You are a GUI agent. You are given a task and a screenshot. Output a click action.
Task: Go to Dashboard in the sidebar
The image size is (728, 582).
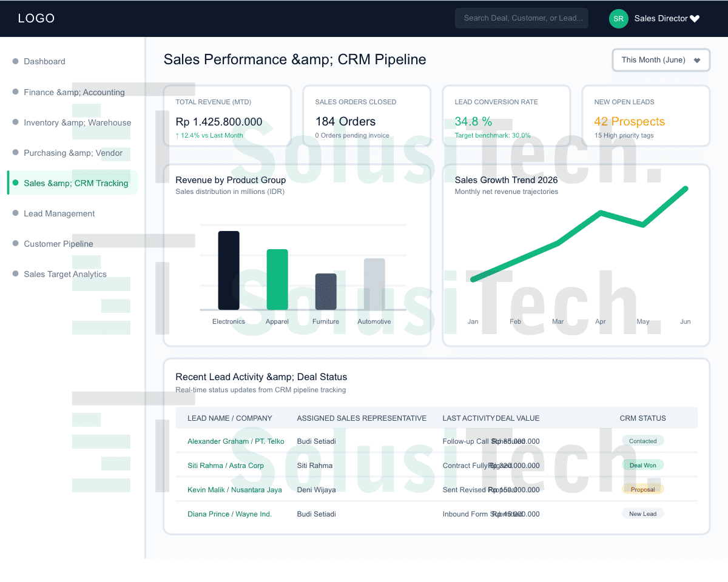click(44, 61)
